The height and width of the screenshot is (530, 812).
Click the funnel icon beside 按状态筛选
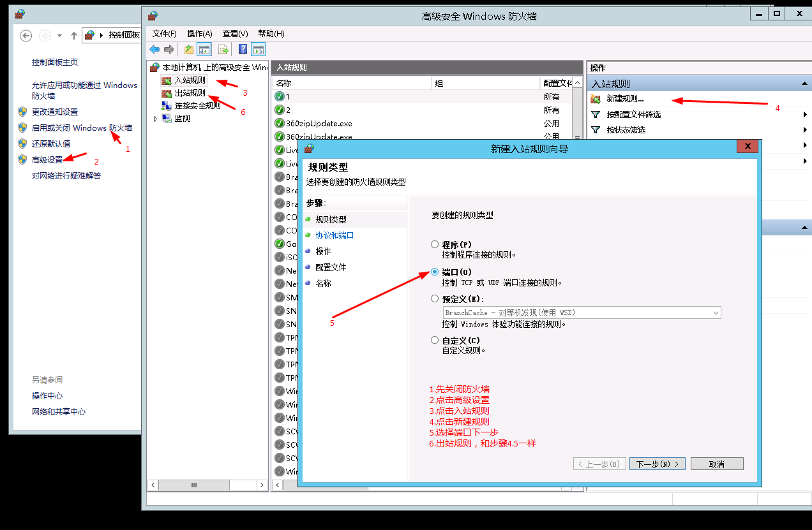click(596, 129)
